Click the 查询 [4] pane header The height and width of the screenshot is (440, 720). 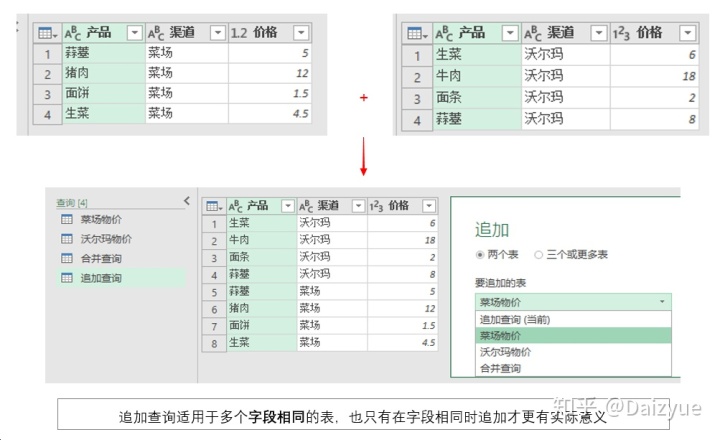[x=72, y=203]
